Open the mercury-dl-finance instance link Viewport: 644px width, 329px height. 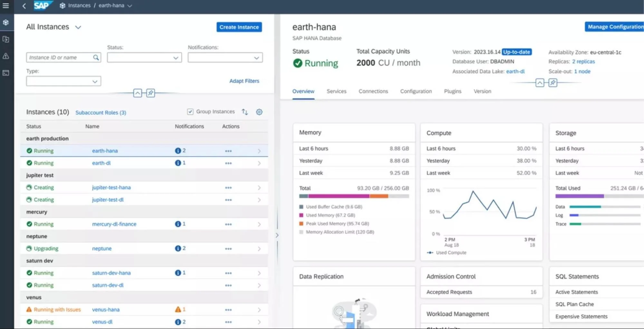point(114,224)
